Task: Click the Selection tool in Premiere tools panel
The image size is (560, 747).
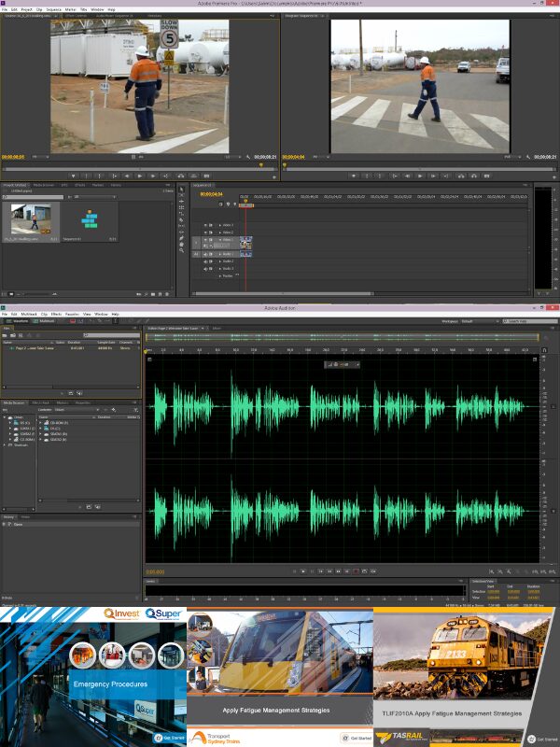Action: pos(182,190)
